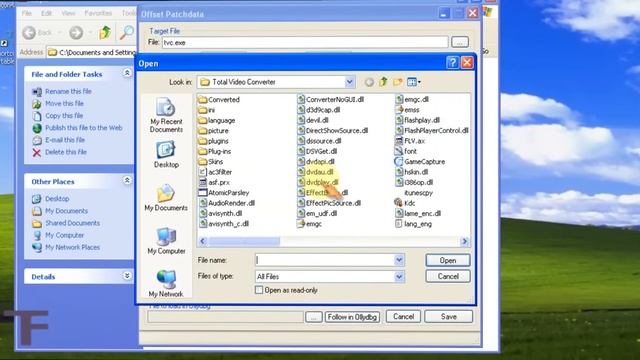Select the emss file
The height and width of the screenshot is (360, 640).
[x=407, y=110]
